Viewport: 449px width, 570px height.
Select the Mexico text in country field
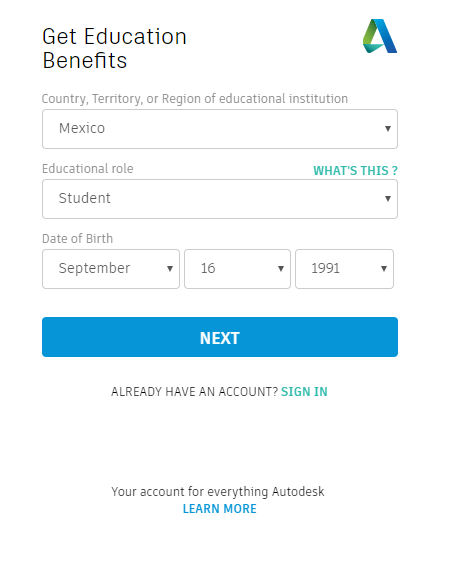click(82, 128)
